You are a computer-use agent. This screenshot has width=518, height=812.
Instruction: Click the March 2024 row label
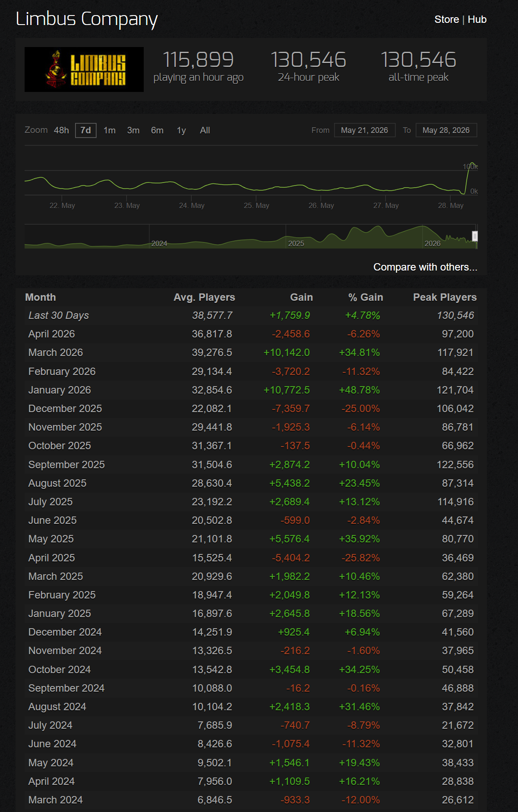click(x=55, y=800)
